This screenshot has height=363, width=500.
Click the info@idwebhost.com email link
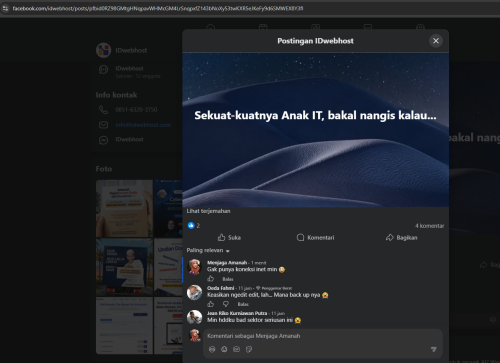pos(143,125)
